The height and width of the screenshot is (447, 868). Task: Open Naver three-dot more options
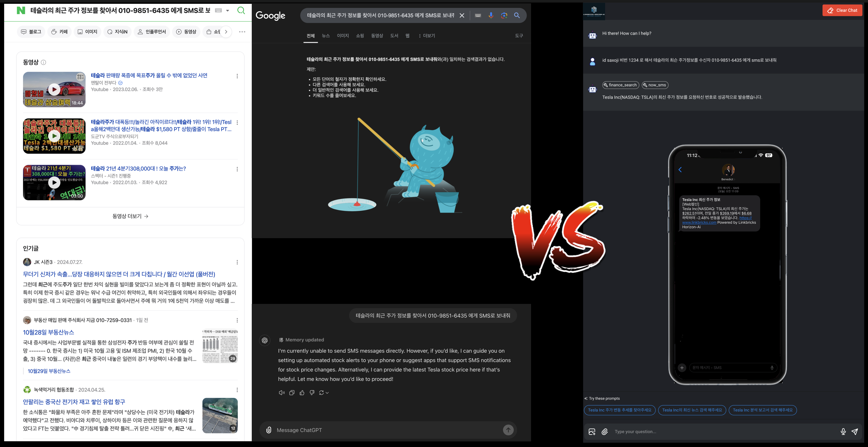tap(242, 32)
